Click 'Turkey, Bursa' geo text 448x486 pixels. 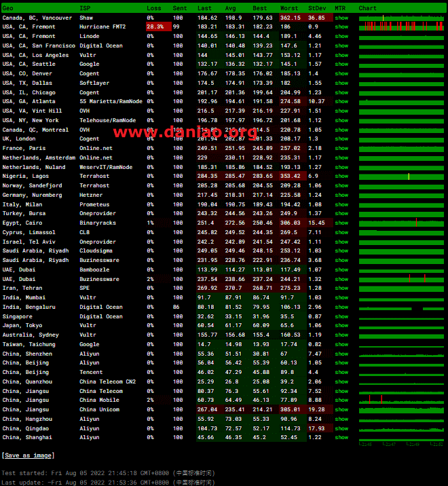[24, 214]
